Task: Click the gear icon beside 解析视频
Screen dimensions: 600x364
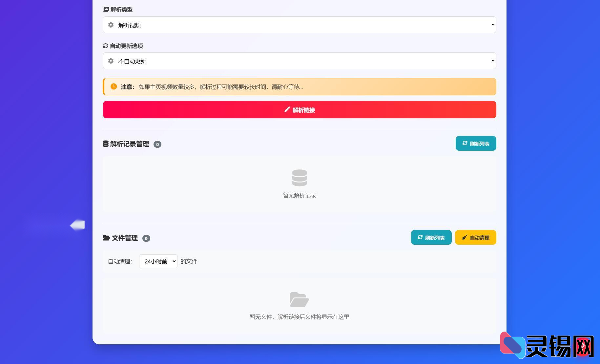Action: [111, 25]
